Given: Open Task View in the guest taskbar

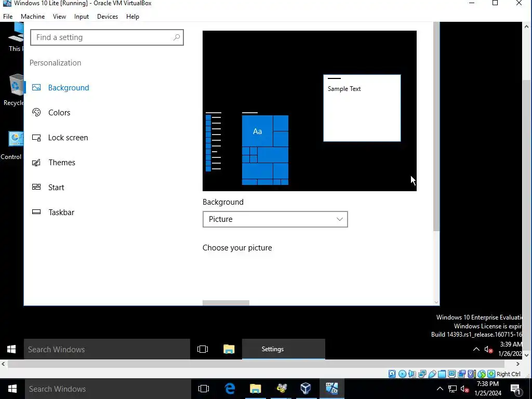Looking at the screenshot, I should tap(203, 349).
